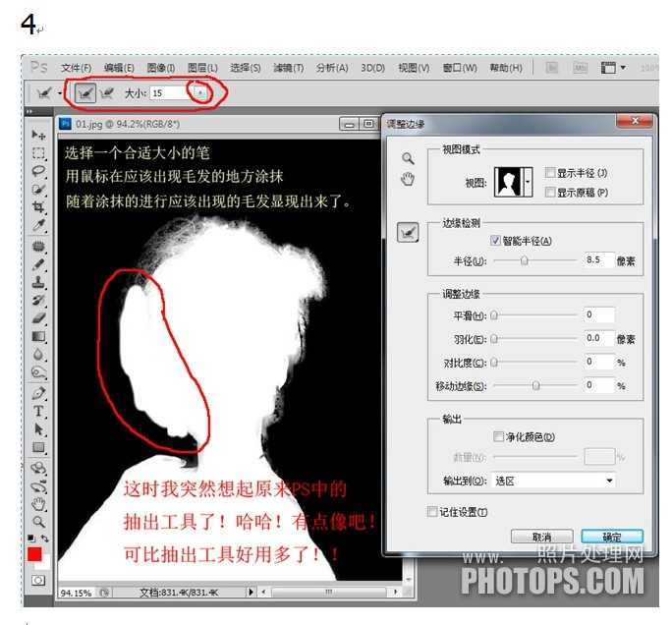This screenshot has height=625, width=672.
Task: Click the Zoom tool in Refine Edge dialog
Action: [408, 158]
